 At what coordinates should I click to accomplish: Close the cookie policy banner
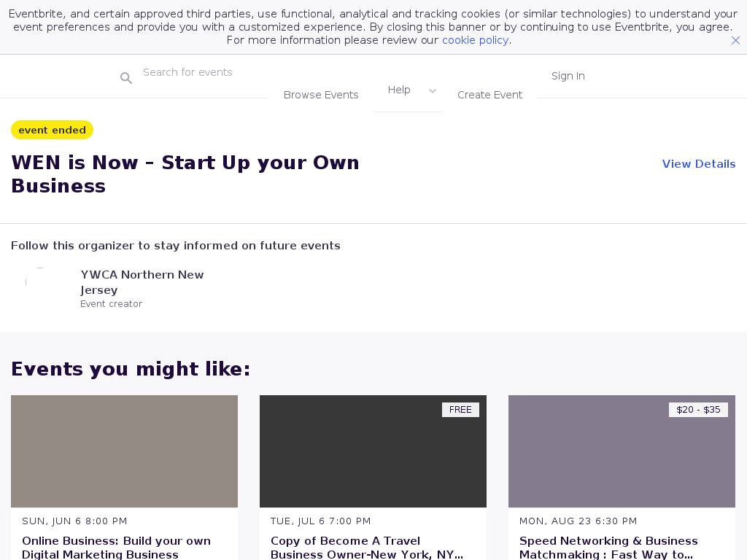tap(735, 41)
